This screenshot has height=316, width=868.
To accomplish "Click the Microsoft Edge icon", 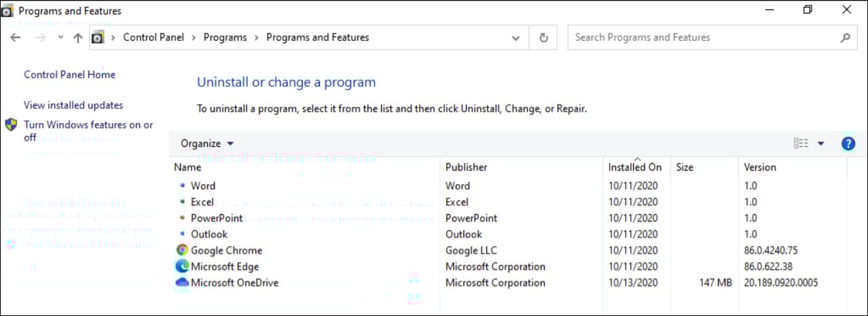I will coord(182,267).
